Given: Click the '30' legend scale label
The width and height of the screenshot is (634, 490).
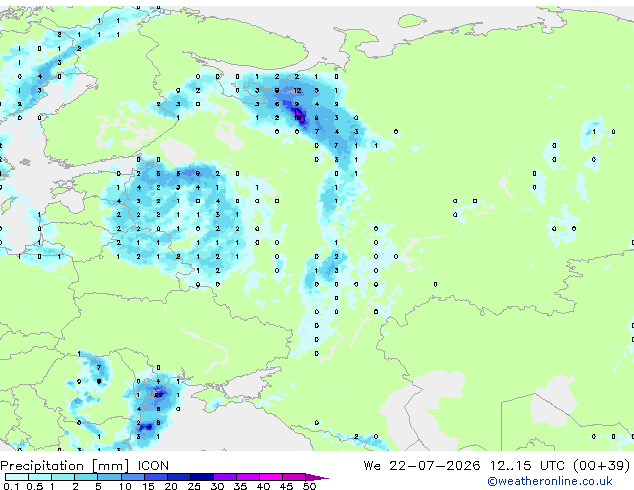Looking at the screenshot, I should tap(217, 486).
